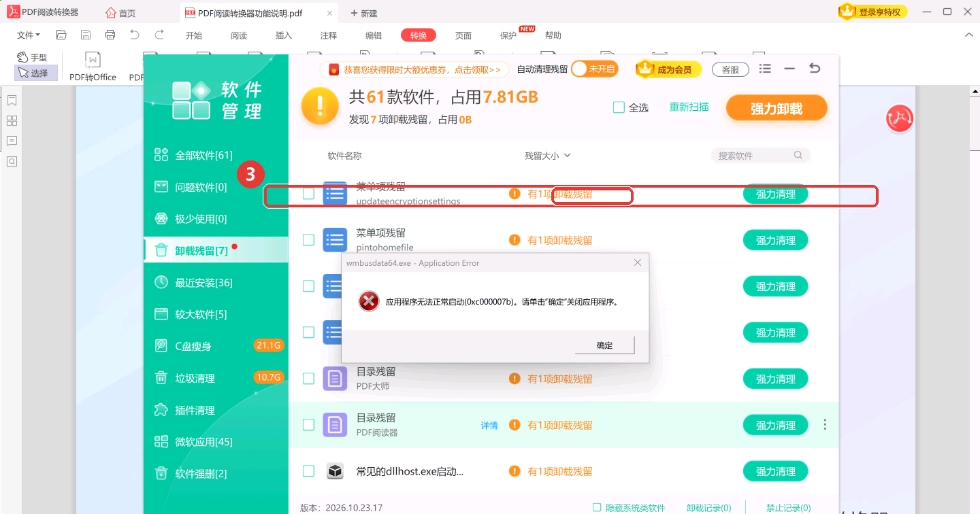980x514 pixels.
Task: Click the save disk icon in PDF toolbar
Action: click(86, 35)
